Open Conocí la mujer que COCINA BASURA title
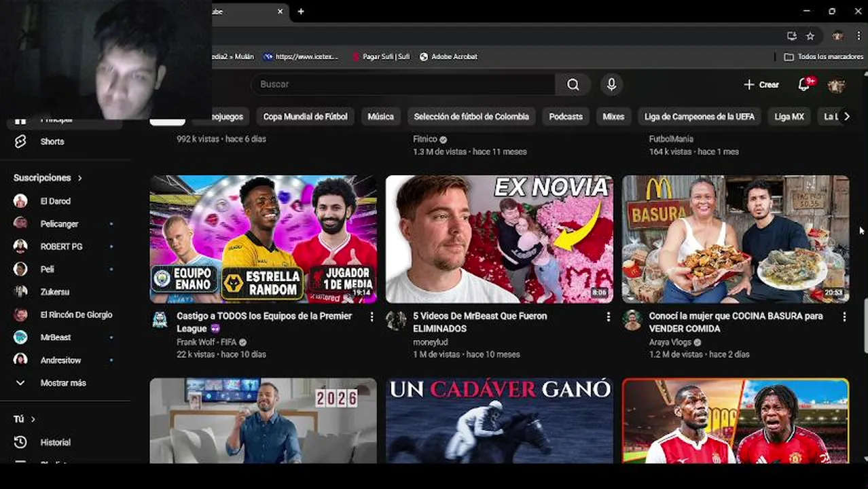The width and height of the screenshot is (868, 489). click(736, 322)
